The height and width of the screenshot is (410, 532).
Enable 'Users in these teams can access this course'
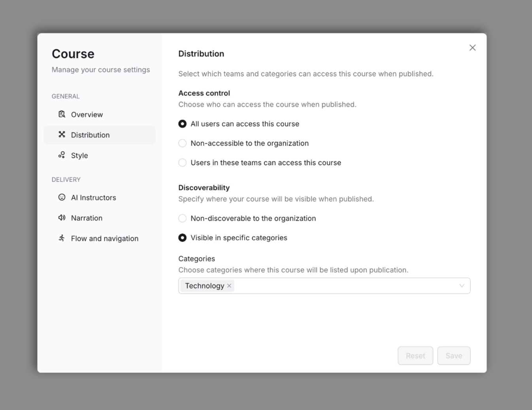coord(182,162)
